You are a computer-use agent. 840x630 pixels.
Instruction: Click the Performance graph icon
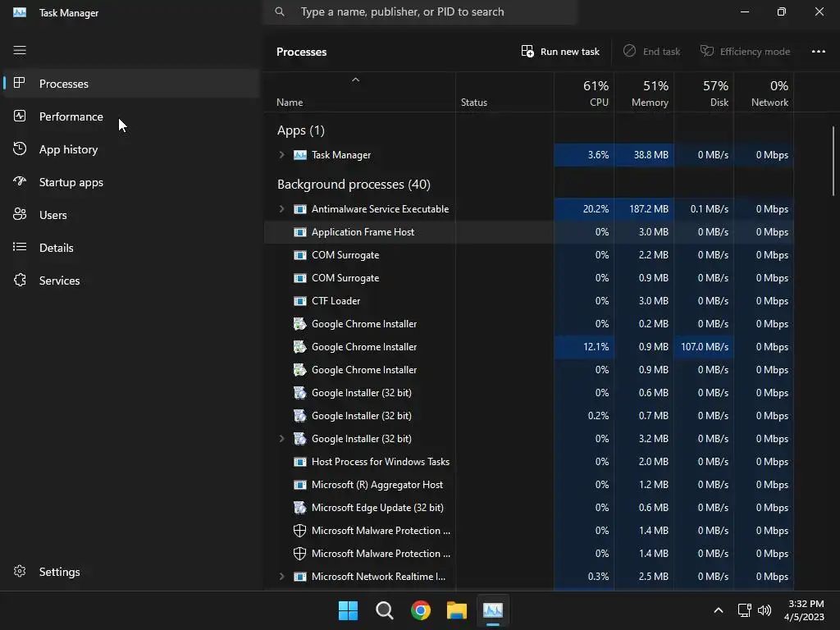(x=20, y=116)
